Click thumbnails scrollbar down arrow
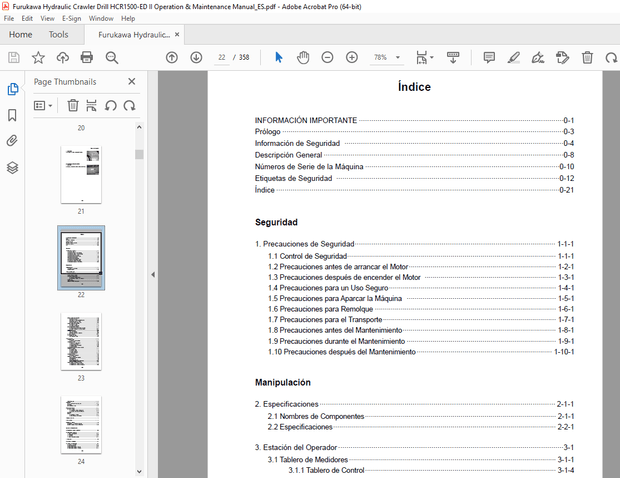Viewport: 620px width, 478px height. coord(139,471)
